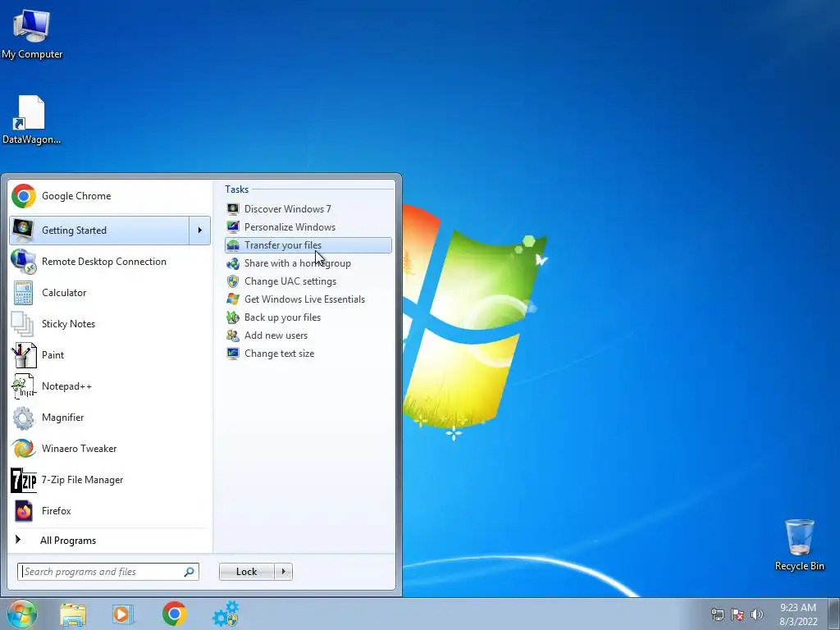Open the Calculator icon
This screenshot has height=630, width=840.
coord(23,293)
